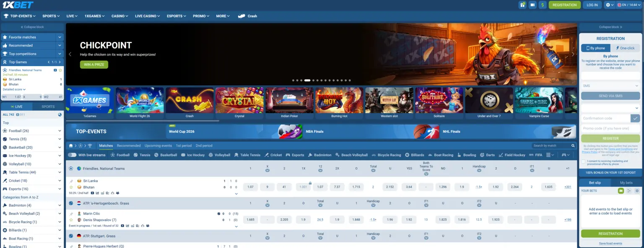The height and width of the screenshot is (248, 644).
Task: Open +301 more markets link
Action: tap(568, 187)
